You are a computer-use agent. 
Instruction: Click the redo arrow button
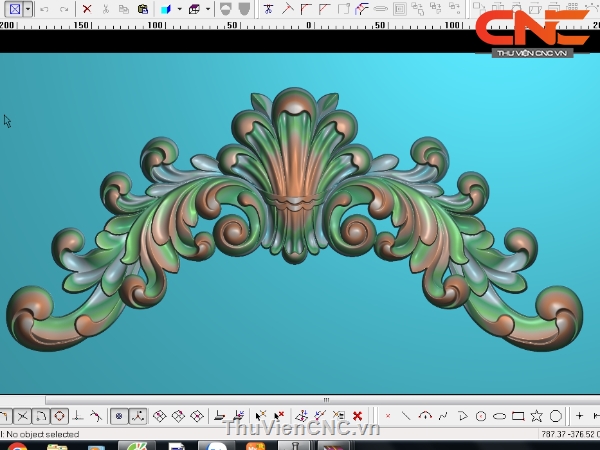tap(65, 9)
